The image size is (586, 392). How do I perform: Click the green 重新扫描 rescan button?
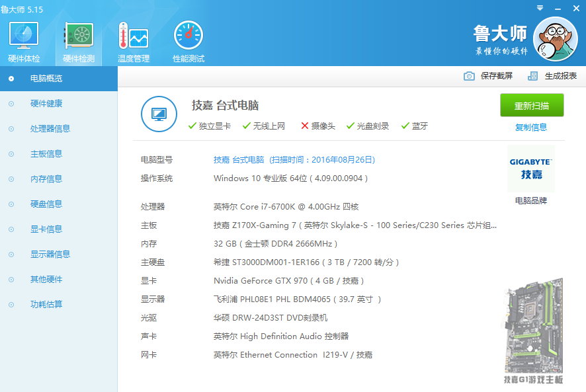[532, 105]
